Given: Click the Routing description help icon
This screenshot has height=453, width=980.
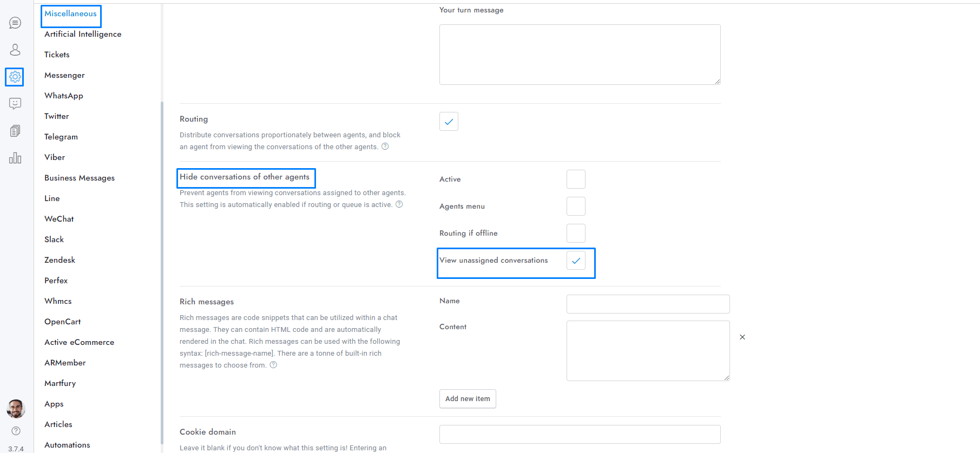Looking at the screenshot, I should point(385,146).
